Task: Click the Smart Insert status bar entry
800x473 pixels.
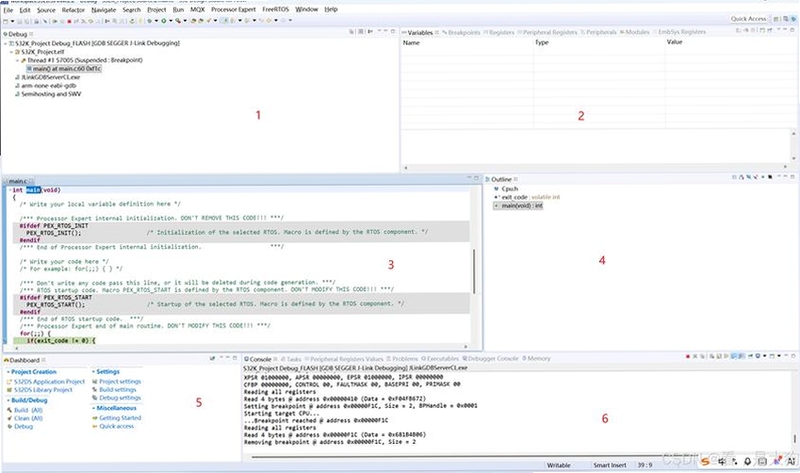Action: 610,465
